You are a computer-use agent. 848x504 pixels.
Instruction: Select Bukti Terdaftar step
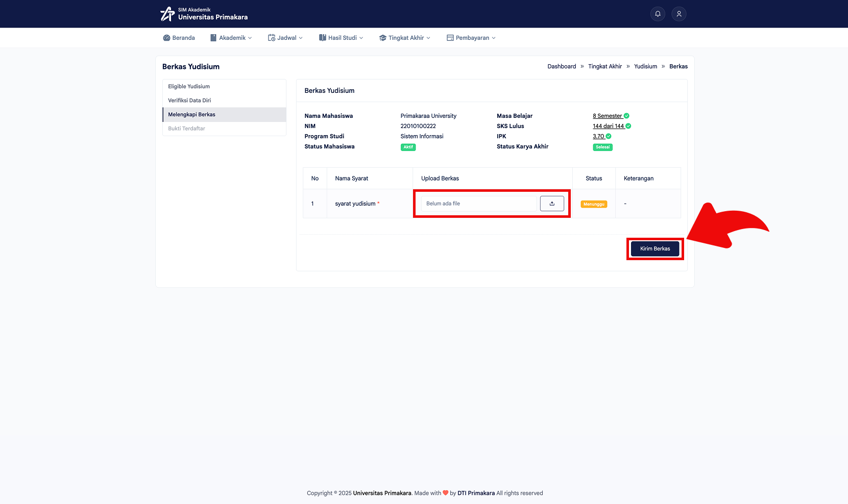click(x=224, y=129)
